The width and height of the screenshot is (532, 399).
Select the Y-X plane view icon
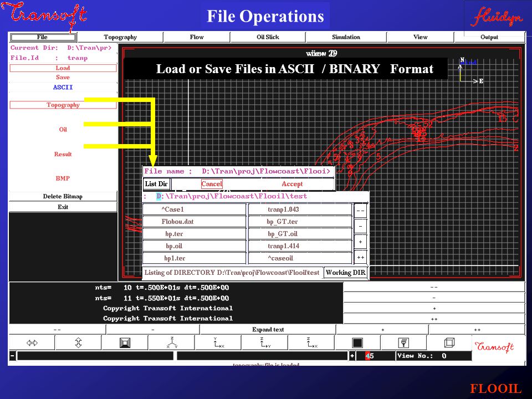pyautogui.click(x=218, y=342)
